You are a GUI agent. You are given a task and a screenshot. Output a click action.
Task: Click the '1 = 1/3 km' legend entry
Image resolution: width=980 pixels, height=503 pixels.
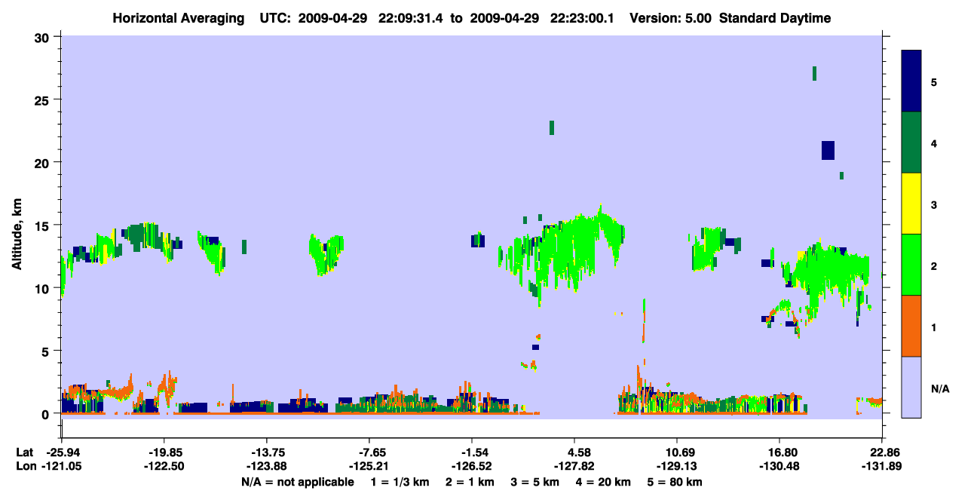click(x=400, y=482)
